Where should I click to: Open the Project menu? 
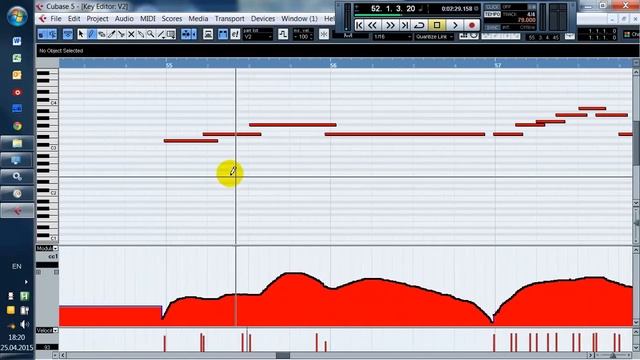(x=98, y=18)
